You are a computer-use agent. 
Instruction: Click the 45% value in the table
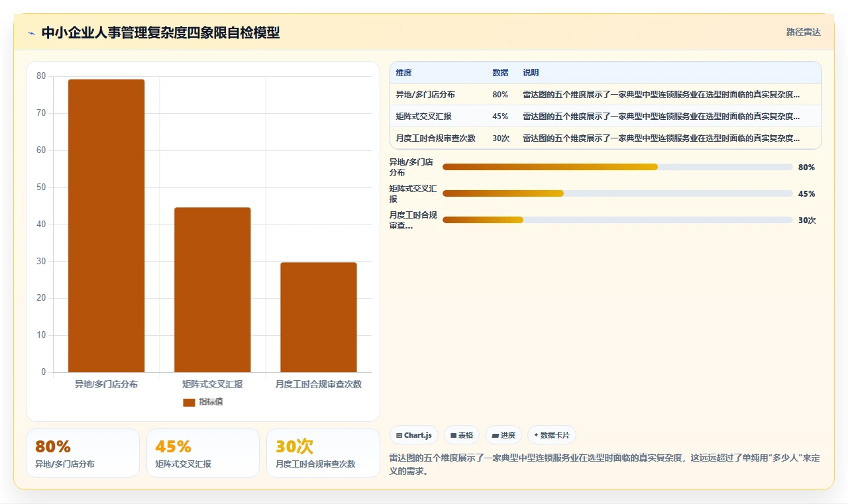point(500,117)
